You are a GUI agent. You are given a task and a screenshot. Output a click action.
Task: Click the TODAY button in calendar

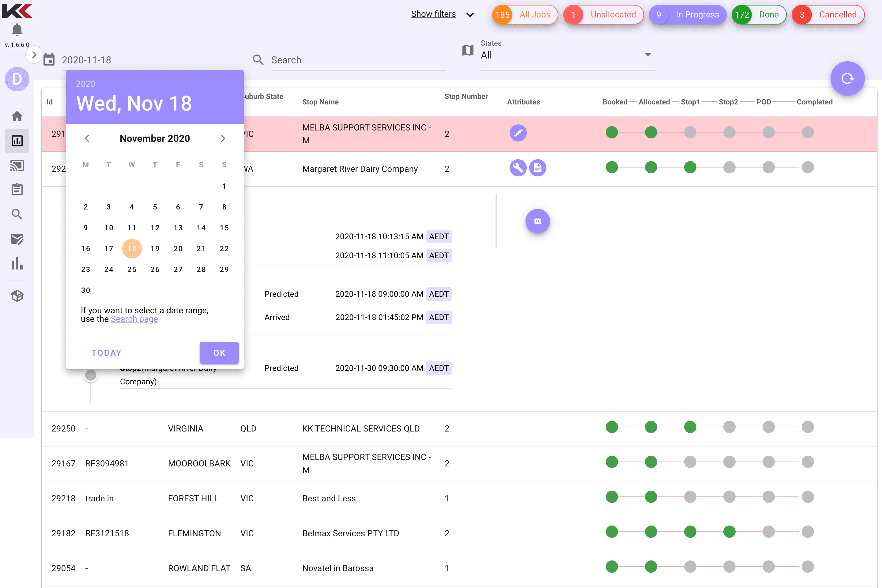click(107, 353)
